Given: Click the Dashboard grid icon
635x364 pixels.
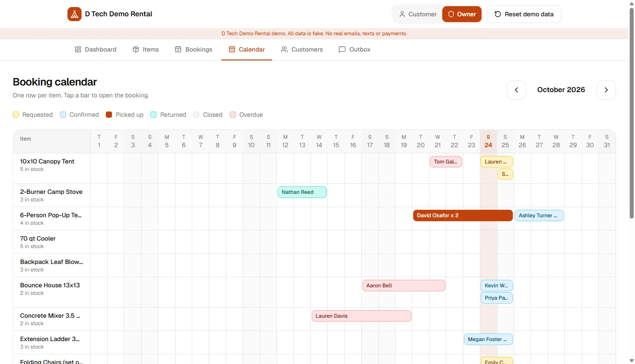Looking at the screenshot, I should coord(78,49).
